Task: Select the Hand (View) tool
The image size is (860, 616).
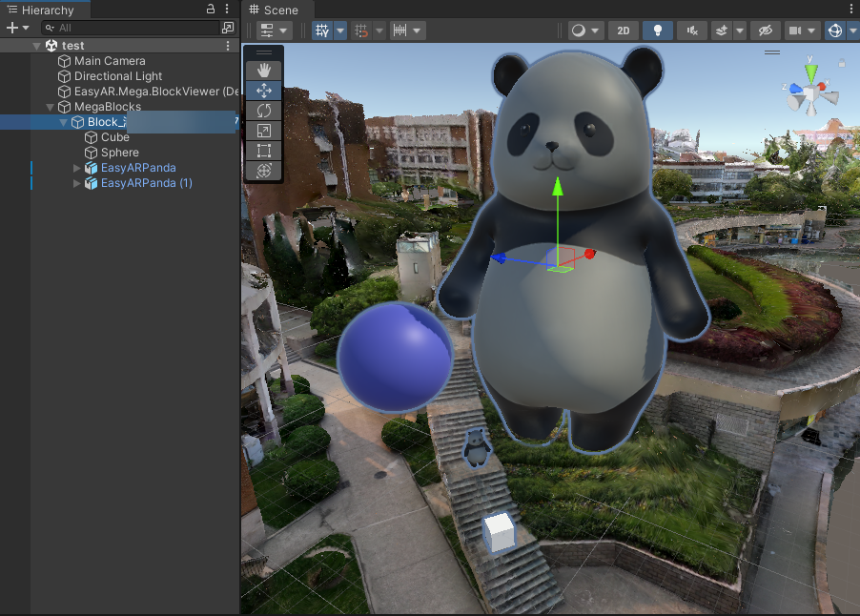Action: tap(264, 71)
